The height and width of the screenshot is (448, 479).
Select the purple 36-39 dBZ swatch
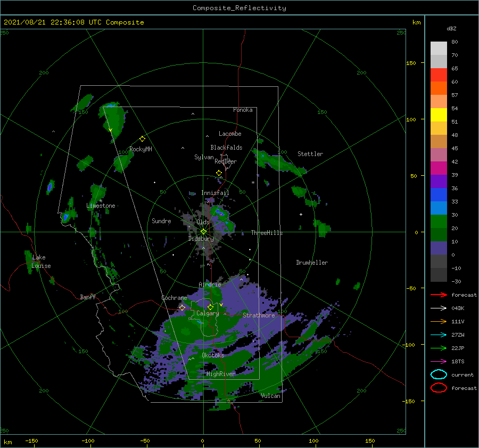[439, 182]
